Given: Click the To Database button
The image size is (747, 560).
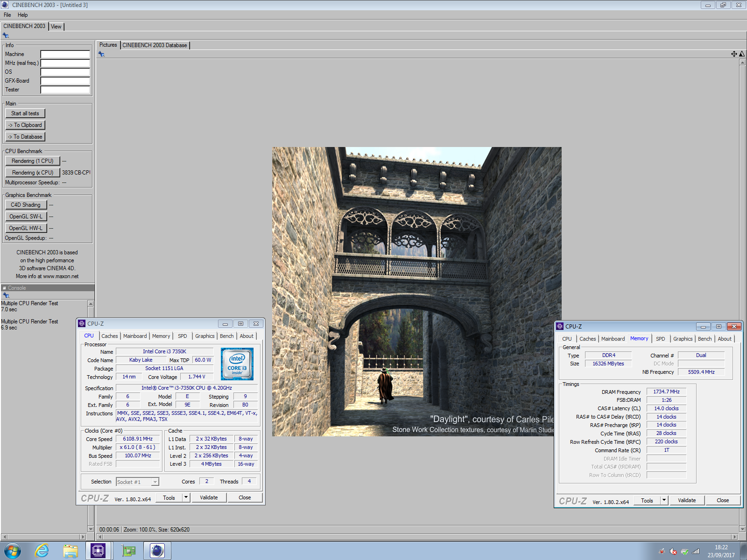Looking at the screenshot, I should 25,137.
